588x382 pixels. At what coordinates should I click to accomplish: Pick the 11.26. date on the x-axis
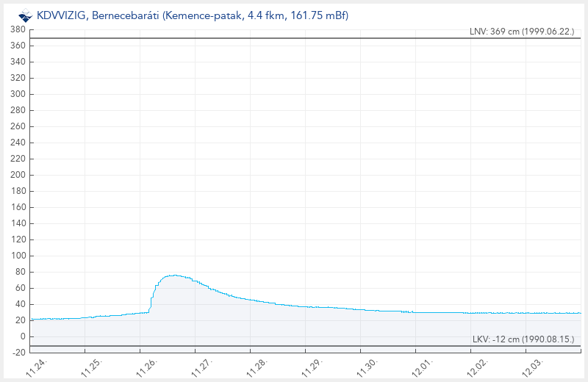147,367
